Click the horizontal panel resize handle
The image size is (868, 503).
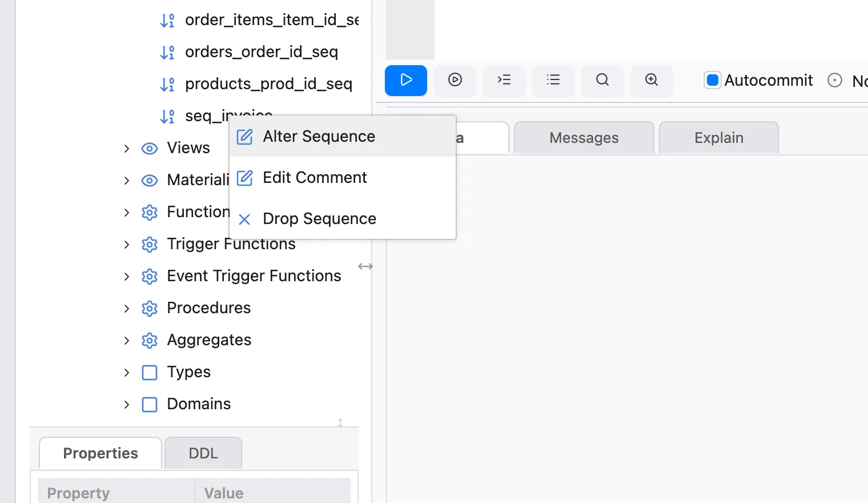pos(365,266)
